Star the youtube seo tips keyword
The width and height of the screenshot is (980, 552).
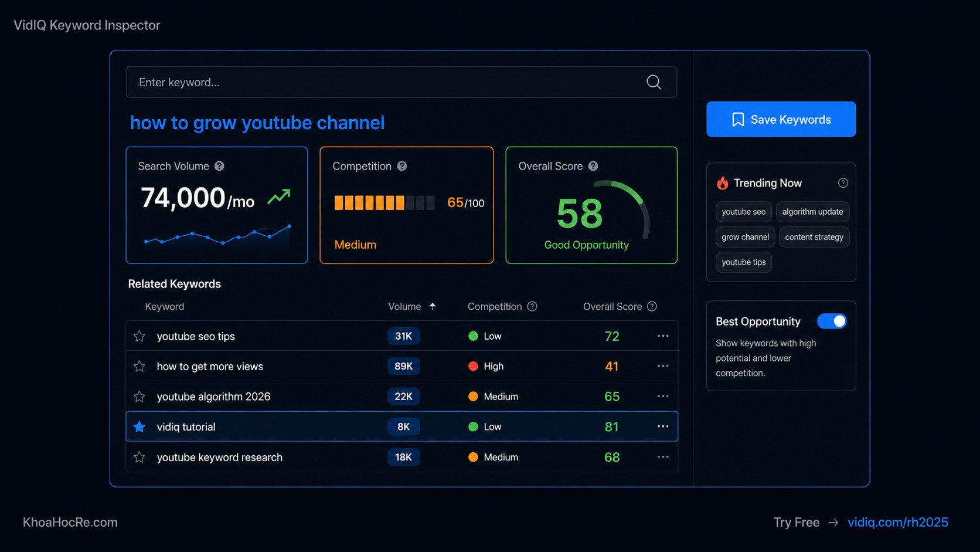(x=139, y=336)
